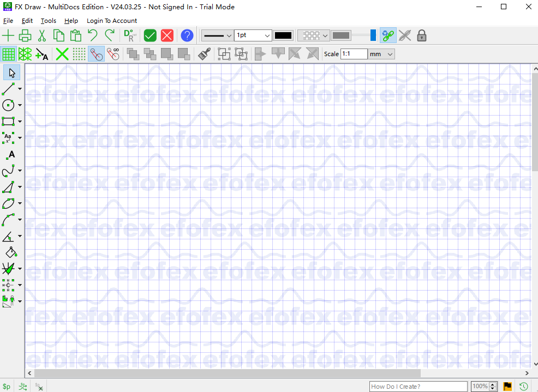Select the closed curve shape tool
The width and height of the screenshot is (538, 392).
point(8,203)
